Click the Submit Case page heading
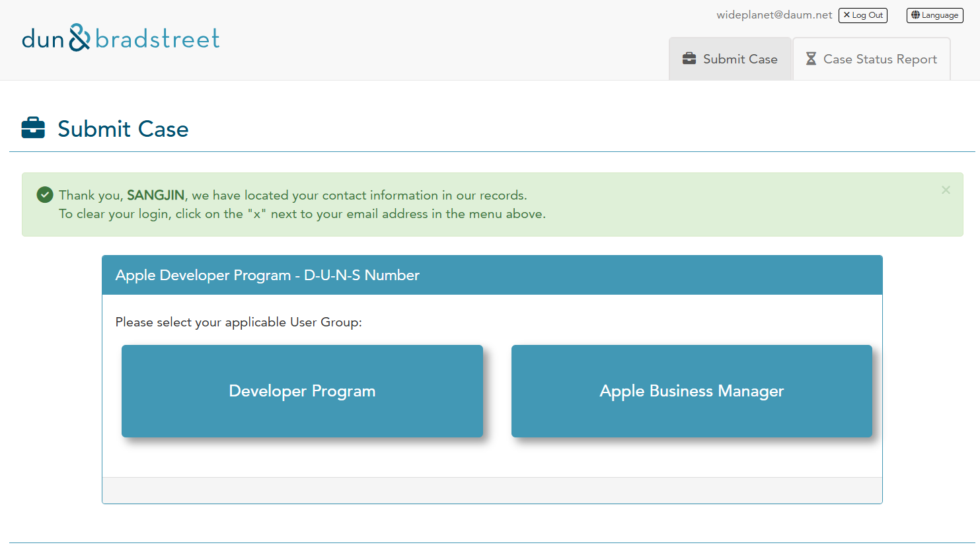980x557 pixels. pyautogui.click(x=123, y=129)
